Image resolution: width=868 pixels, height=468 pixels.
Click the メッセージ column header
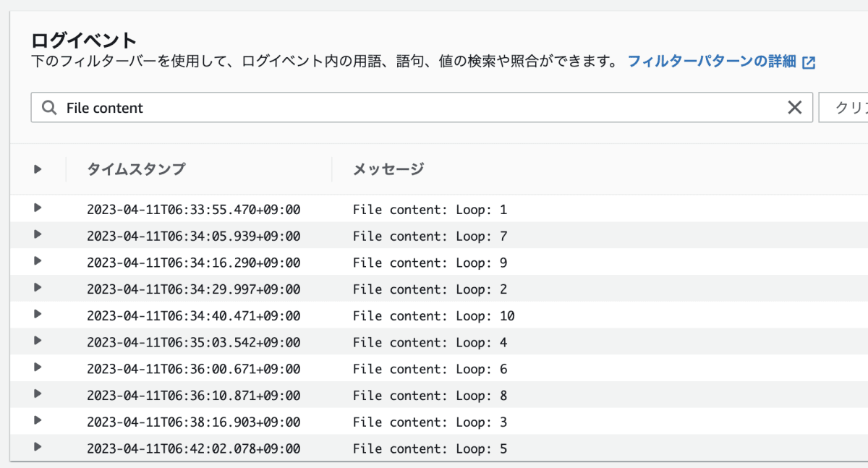tap(388, 169)
